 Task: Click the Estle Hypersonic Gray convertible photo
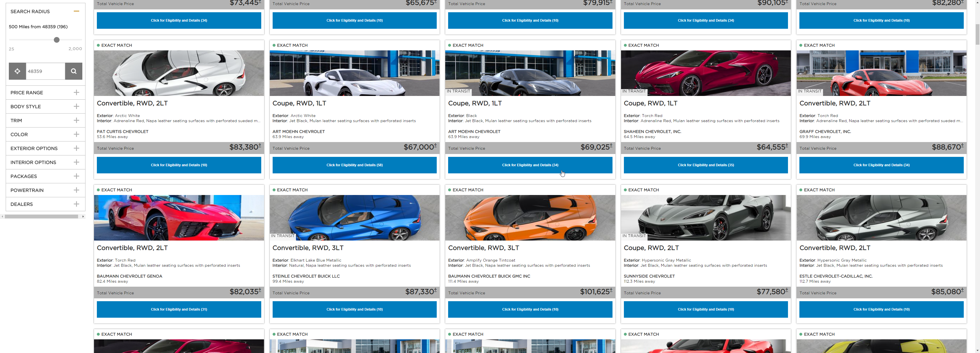tap(881, 218)
